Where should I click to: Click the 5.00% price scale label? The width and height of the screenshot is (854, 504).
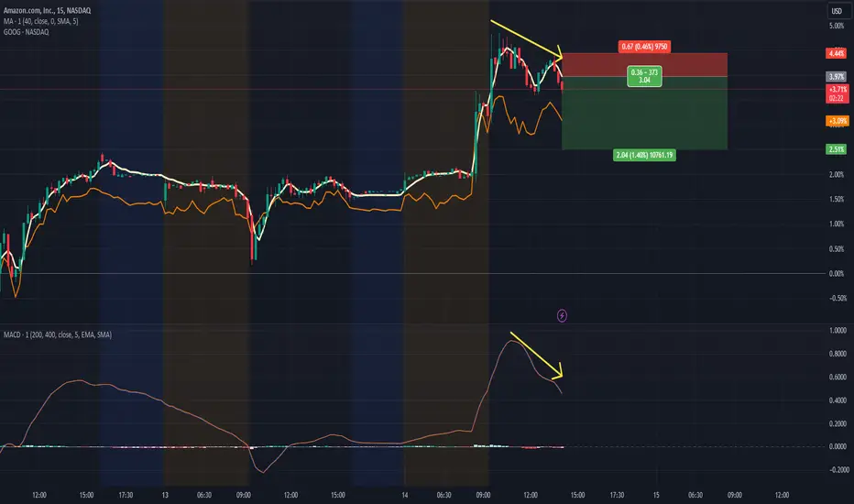tap(837, 27)
